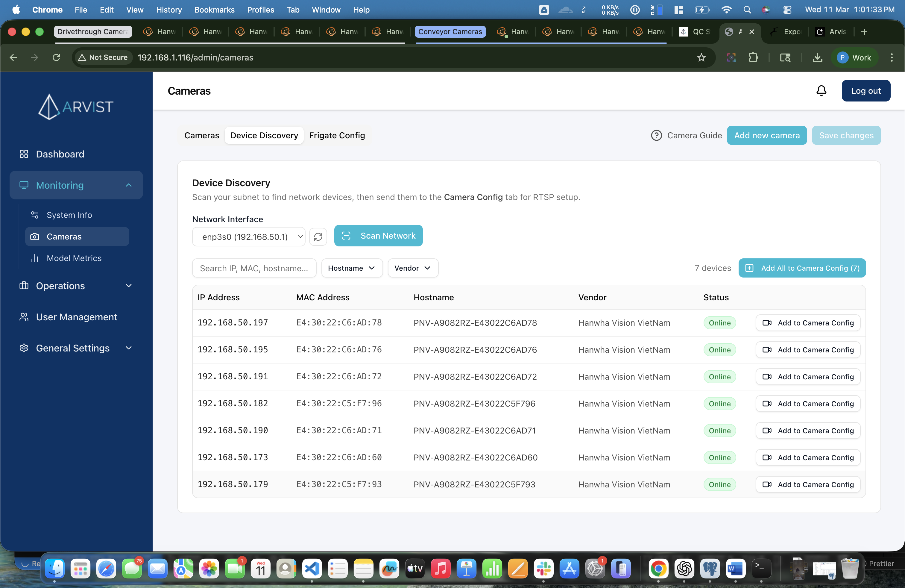
Task: Click the Google Lens icon in address bar
Action: click(x=731, y=57)
